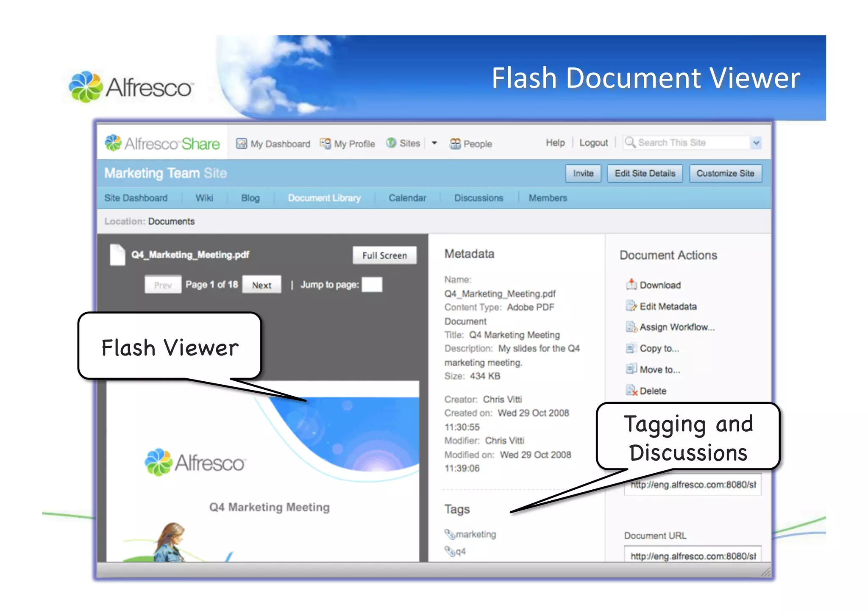868x613 pixels.
Task: Open the People link
Action: tap(478, 144)
